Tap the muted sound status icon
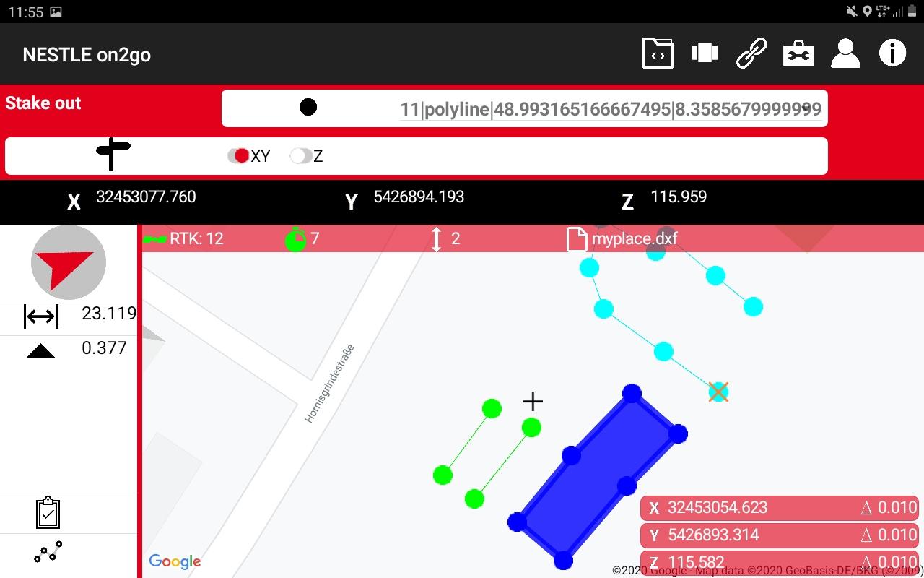 pos(852,12)
